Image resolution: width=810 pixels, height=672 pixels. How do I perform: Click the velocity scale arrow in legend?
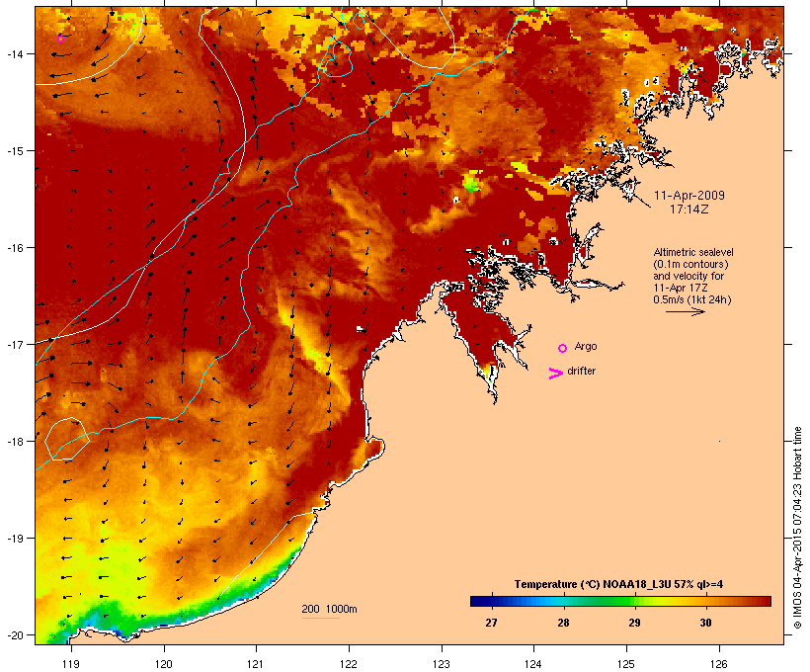click(685, 311)
